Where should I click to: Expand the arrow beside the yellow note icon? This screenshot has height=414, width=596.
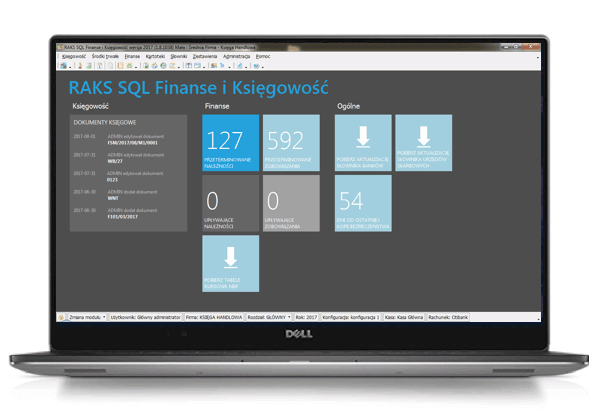[x=179, y=67]
